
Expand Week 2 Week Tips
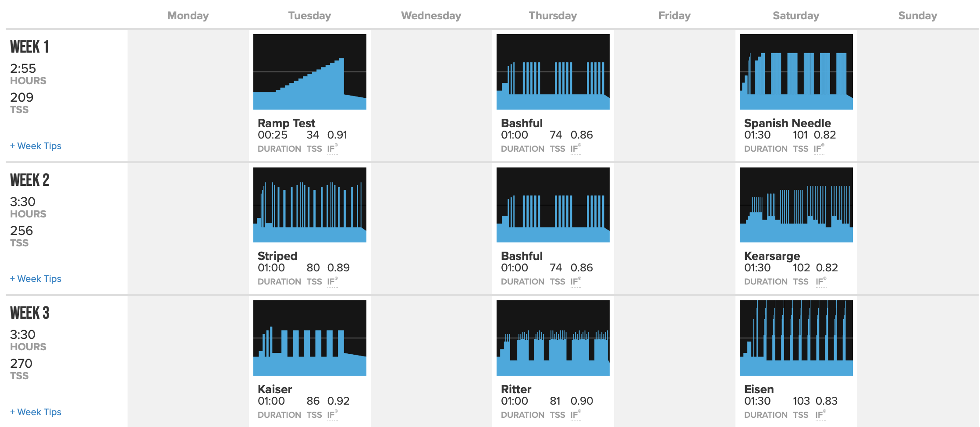click(x=36, y=279)
